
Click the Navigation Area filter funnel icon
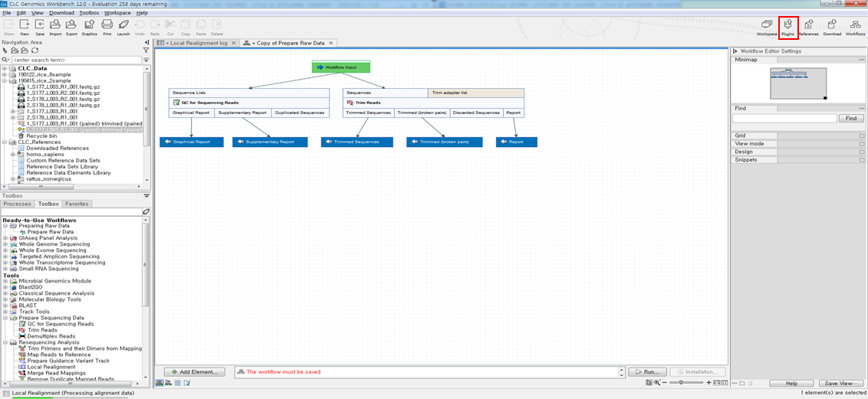point(146,51)
